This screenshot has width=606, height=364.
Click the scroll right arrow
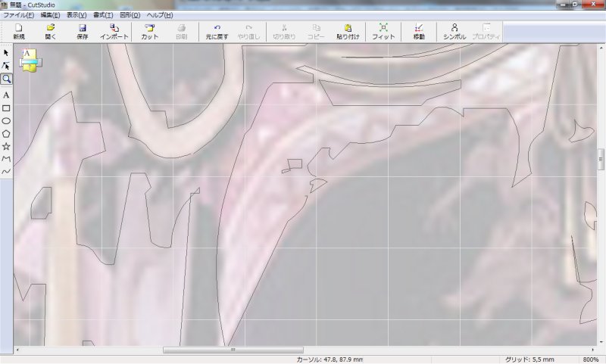coord(593,350)
